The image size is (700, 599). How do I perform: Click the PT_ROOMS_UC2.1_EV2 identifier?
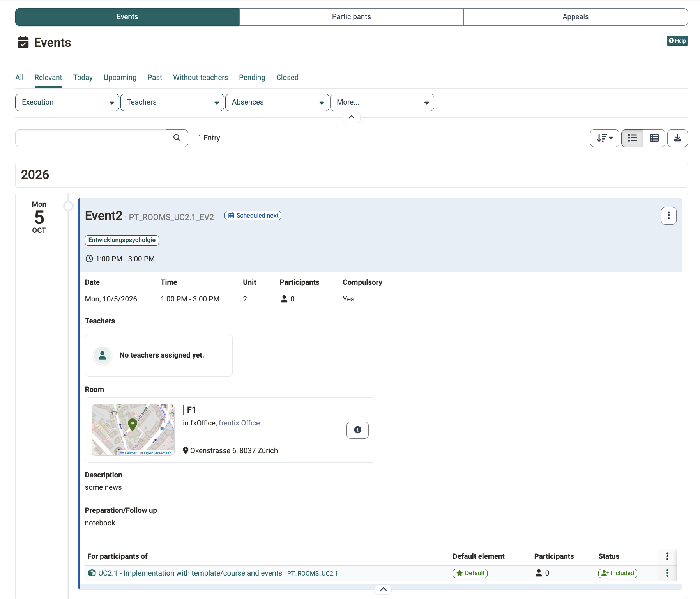click(171, 217)
